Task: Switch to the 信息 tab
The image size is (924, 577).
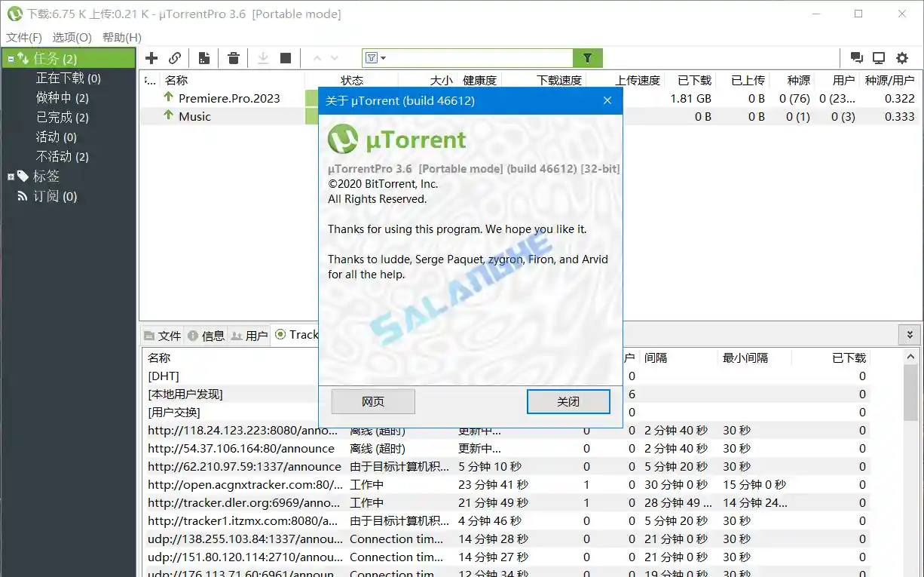Action: [213, 336]
